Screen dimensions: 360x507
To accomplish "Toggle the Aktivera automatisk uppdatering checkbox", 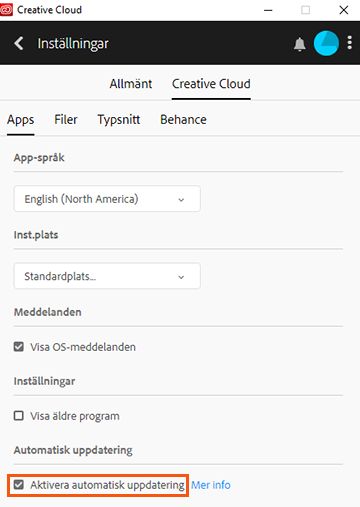I will point(19,485).
